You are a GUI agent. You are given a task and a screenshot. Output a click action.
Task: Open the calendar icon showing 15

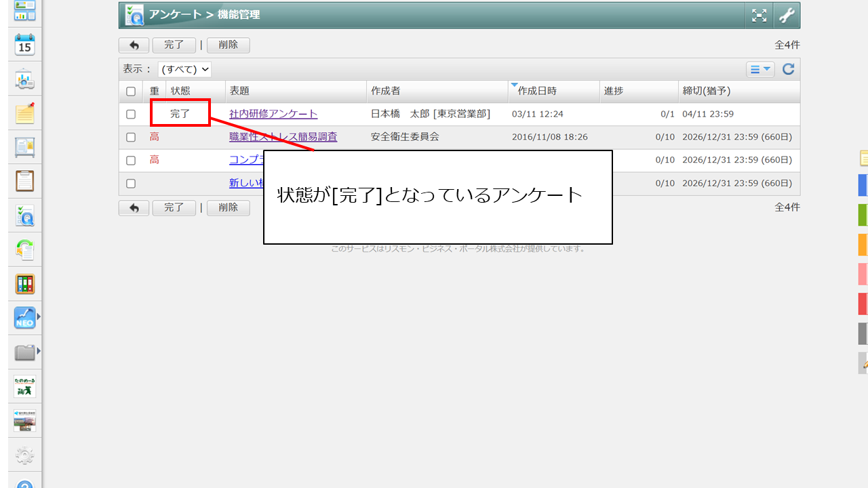tap(25, 45)
